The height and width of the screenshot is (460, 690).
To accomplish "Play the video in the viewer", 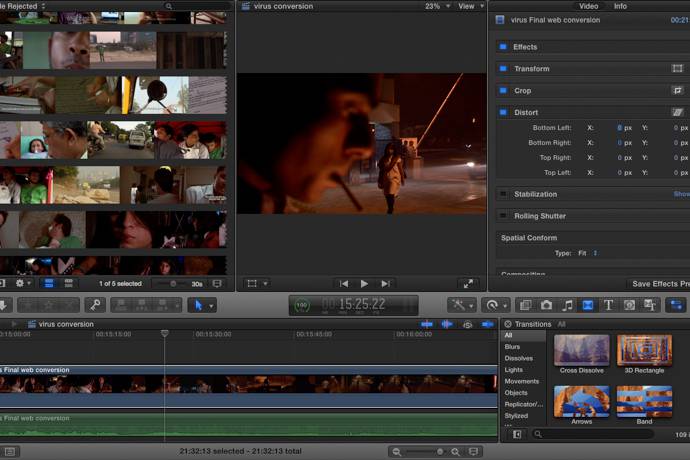I will click(364, 283).
